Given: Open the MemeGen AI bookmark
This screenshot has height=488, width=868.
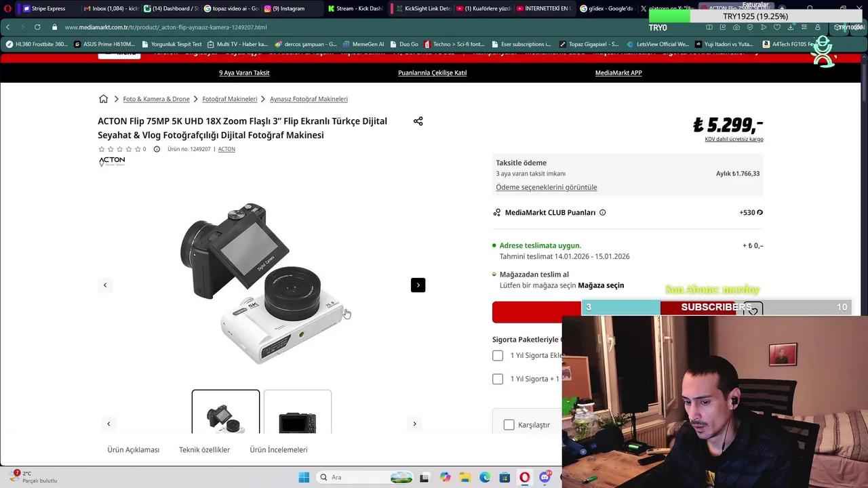Looking at the screenshot, I should [363, 44].
